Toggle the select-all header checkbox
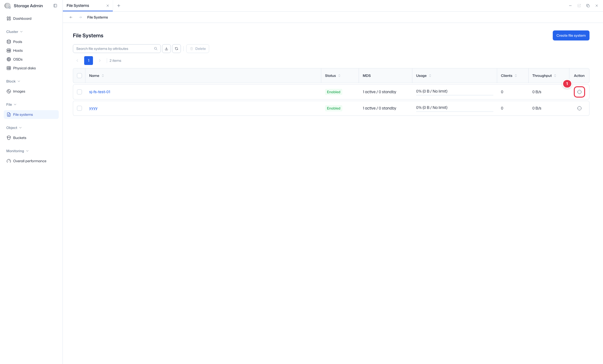 [79, 76]
